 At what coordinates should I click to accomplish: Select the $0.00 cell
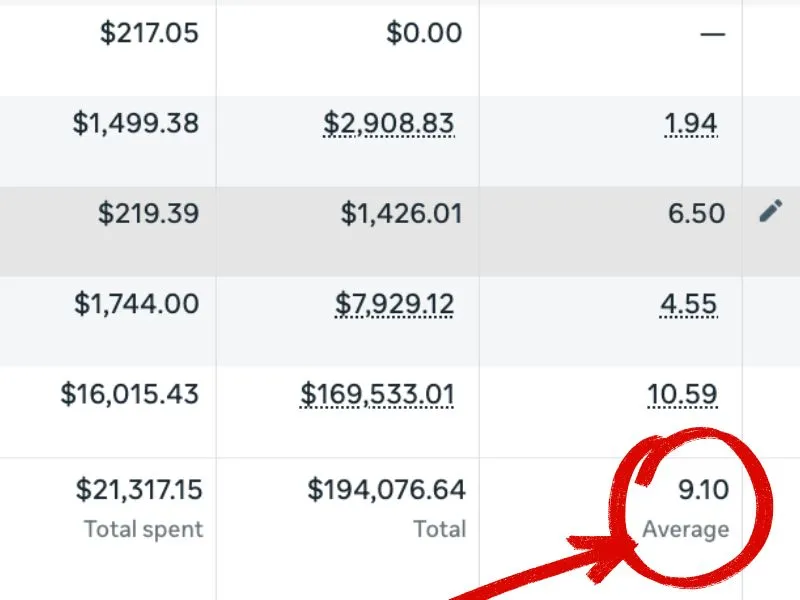coord(424,33)
